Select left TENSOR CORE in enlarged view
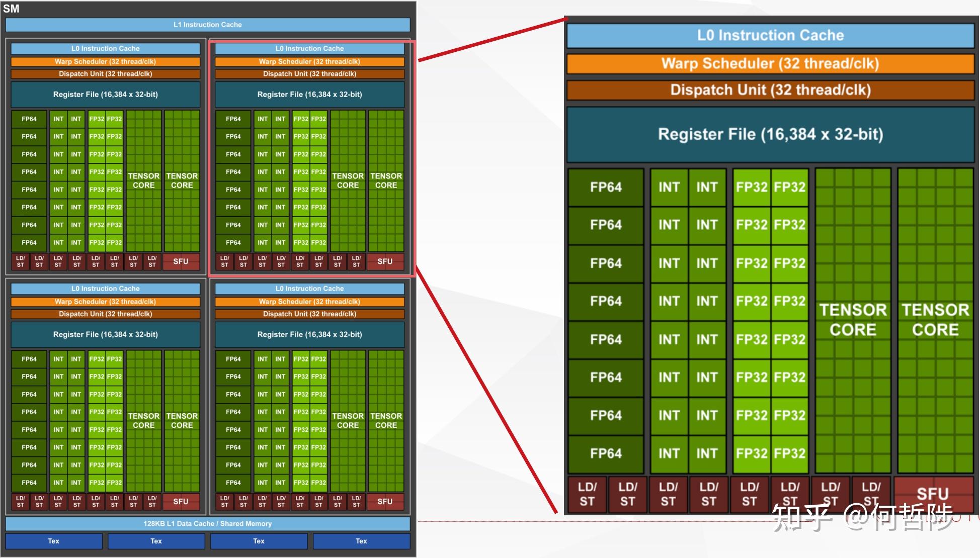Image resolution: width=980 pixels, height=558 pixels. (x=853, y=320)
